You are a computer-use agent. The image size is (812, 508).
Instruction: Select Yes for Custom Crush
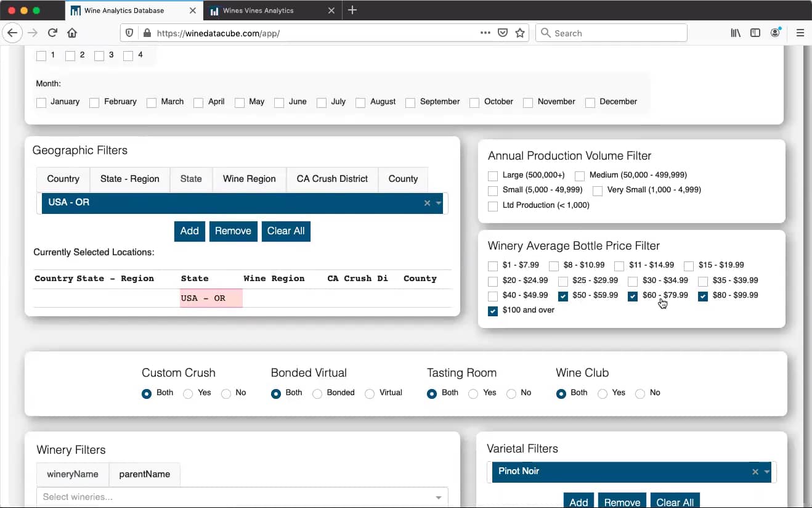(x=188, y=393)
